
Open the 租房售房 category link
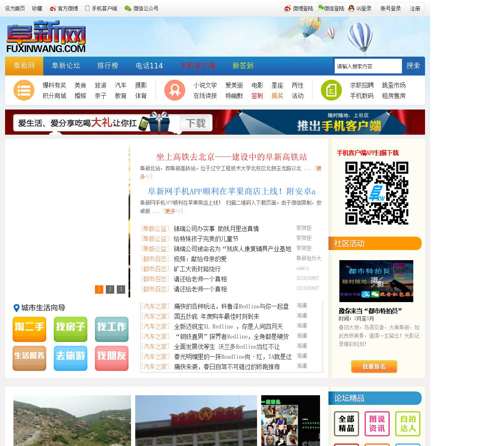click(x=394, y=96)
